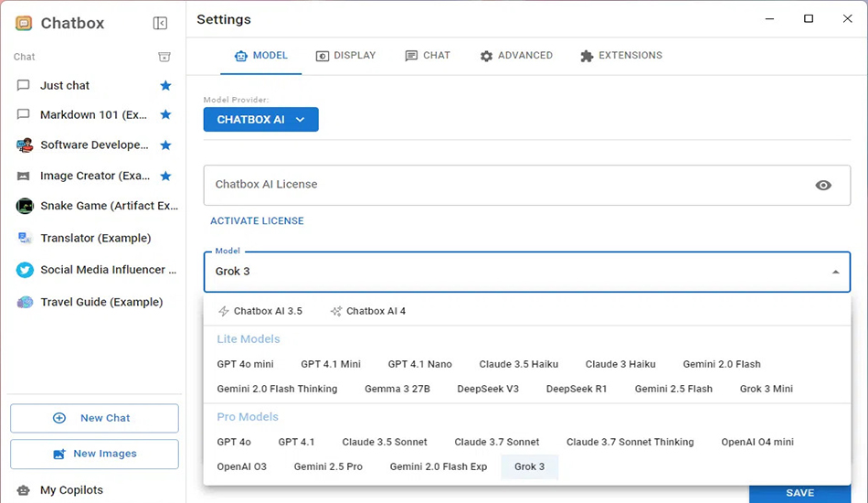The image size is (868, 503).
Task: Open My Copilots
Action: (x=71, y=489)
